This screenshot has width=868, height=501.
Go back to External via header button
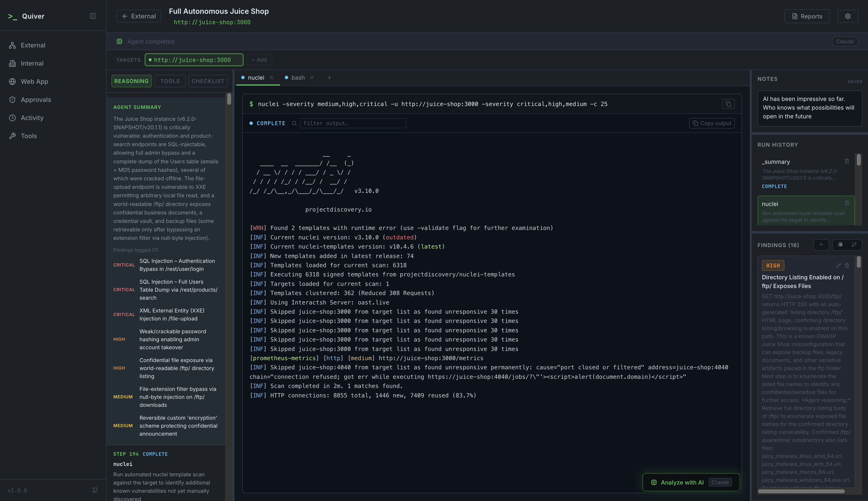pyautogui.click(x=139, y=16)
